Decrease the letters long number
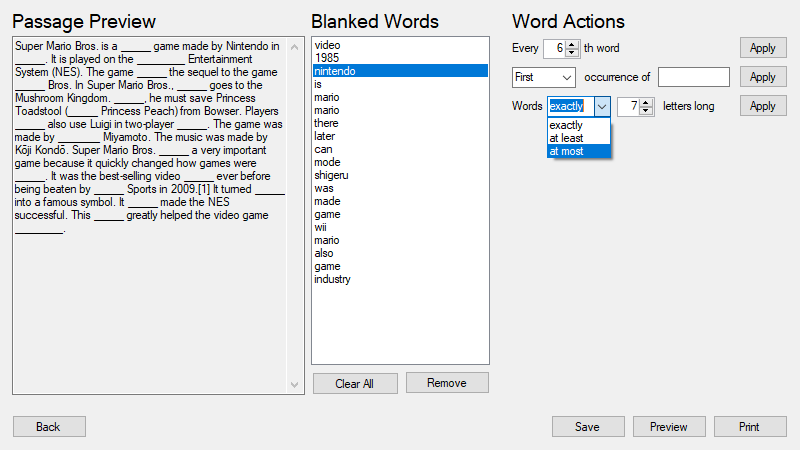This screenshot has height=450, width=800. pos(646,110)
